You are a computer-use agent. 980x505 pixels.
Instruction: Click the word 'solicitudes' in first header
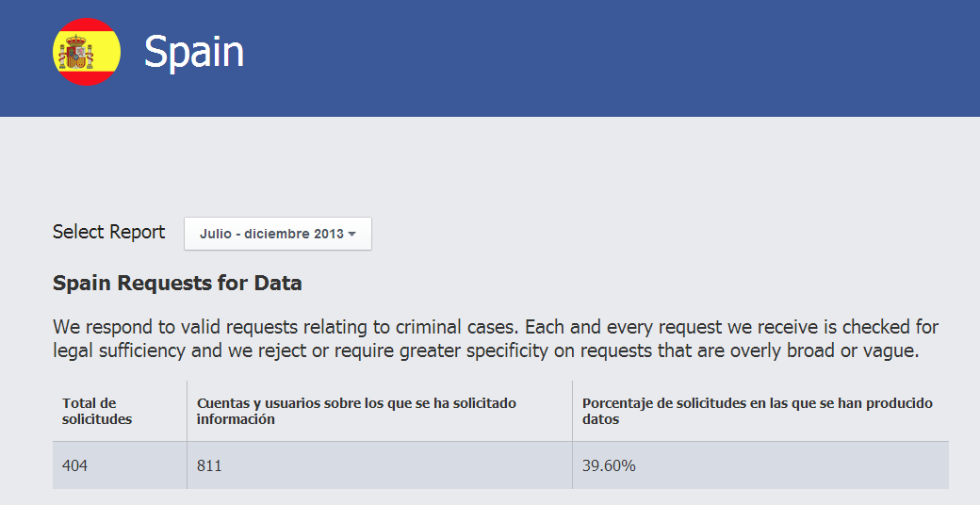pos(97,419)
